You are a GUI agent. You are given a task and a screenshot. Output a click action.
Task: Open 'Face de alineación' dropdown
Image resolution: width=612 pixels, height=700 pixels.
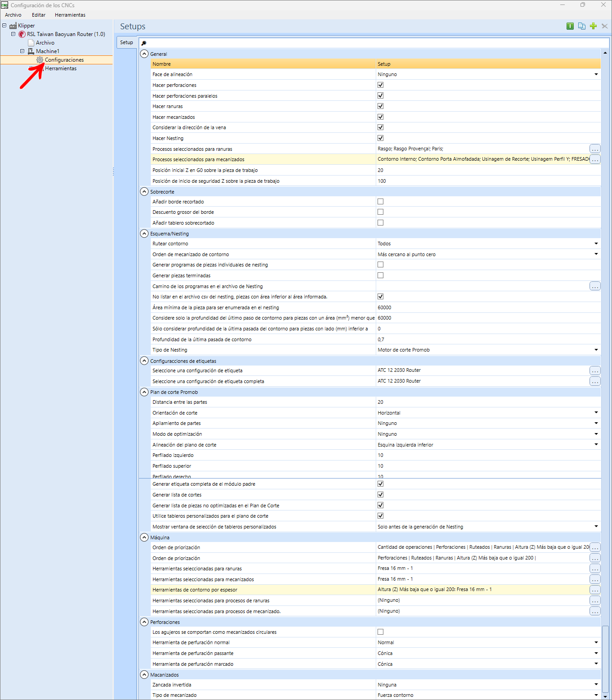[596, 74]
